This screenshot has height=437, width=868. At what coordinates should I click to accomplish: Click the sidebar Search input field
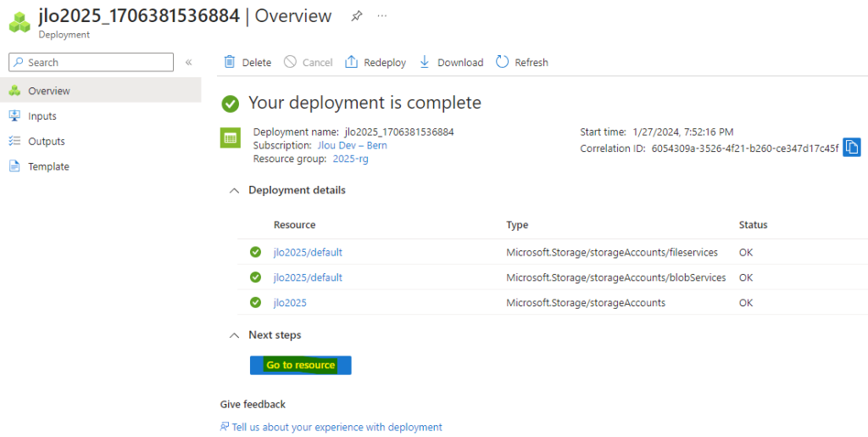pos(92,62)
